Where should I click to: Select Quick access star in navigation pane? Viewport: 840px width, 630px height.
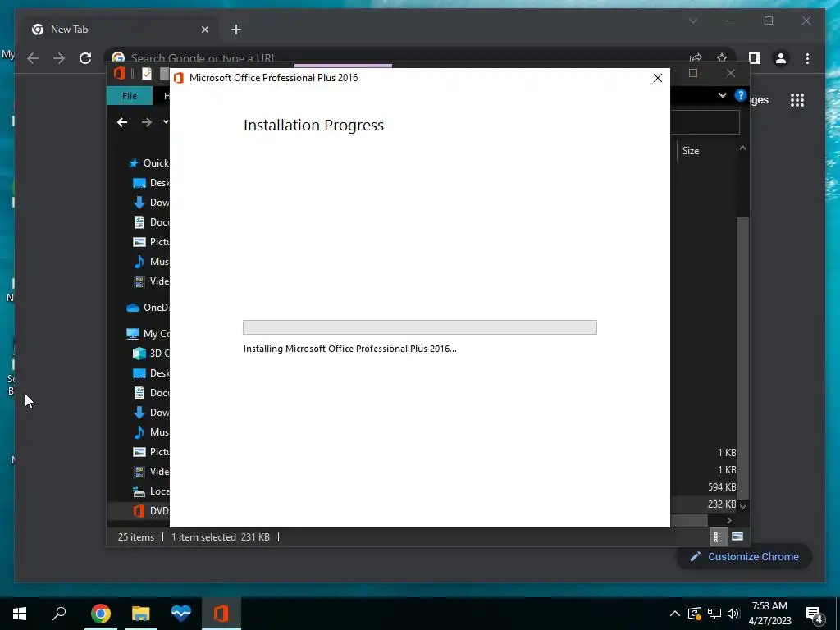pyautogui.click(x=134, y=163)
